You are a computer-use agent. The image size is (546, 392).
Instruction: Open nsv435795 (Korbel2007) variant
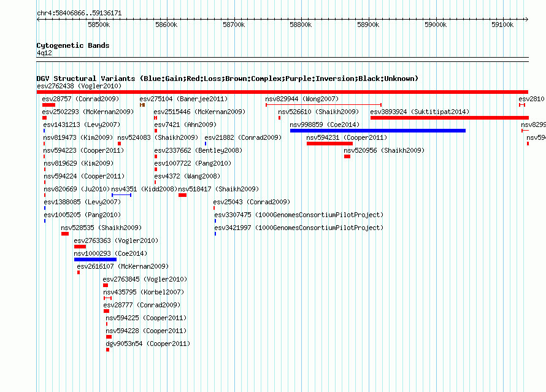pos(144,292)
